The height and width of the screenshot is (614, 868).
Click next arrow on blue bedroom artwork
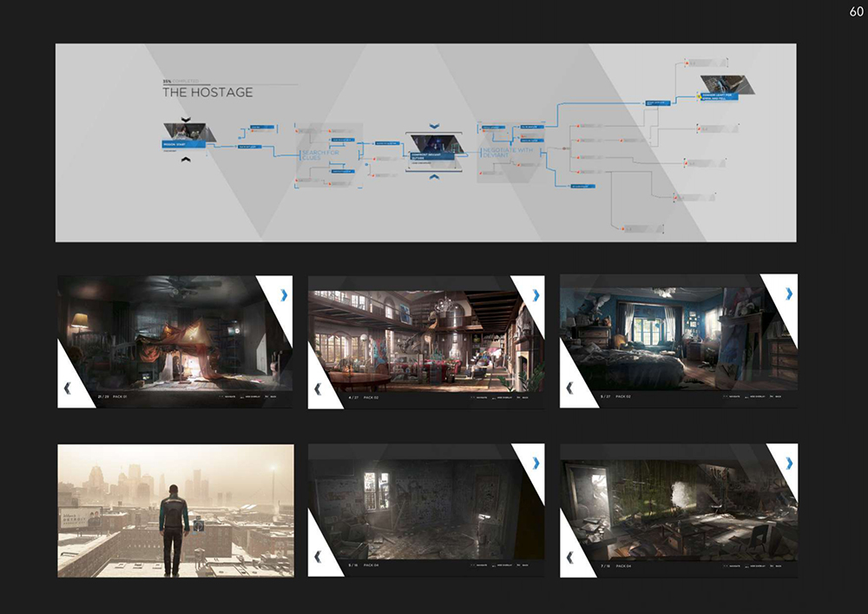(788, 295)
